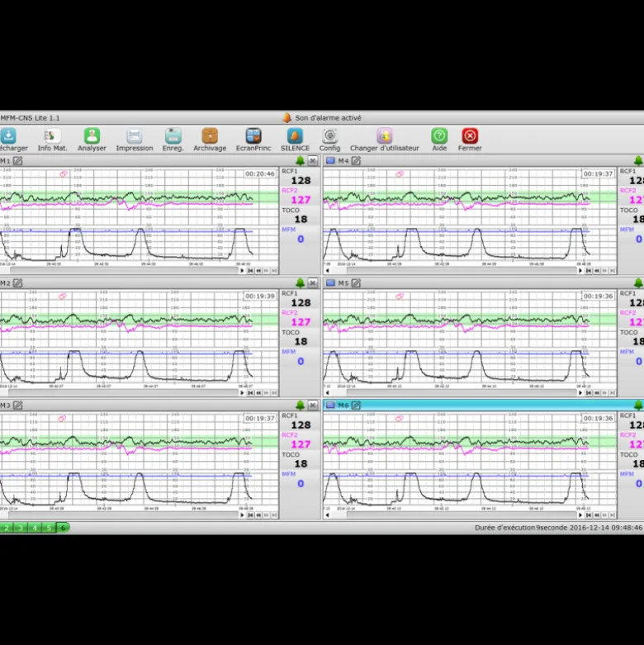Toggle the green alarm bell on M1
Screen dimensions: 644x645
pos(301,161)
